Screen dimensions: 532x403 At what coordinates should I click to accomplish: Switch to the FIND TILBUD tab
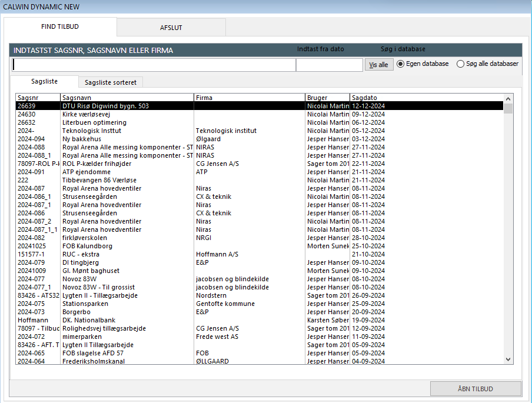[x=60, y=26]
